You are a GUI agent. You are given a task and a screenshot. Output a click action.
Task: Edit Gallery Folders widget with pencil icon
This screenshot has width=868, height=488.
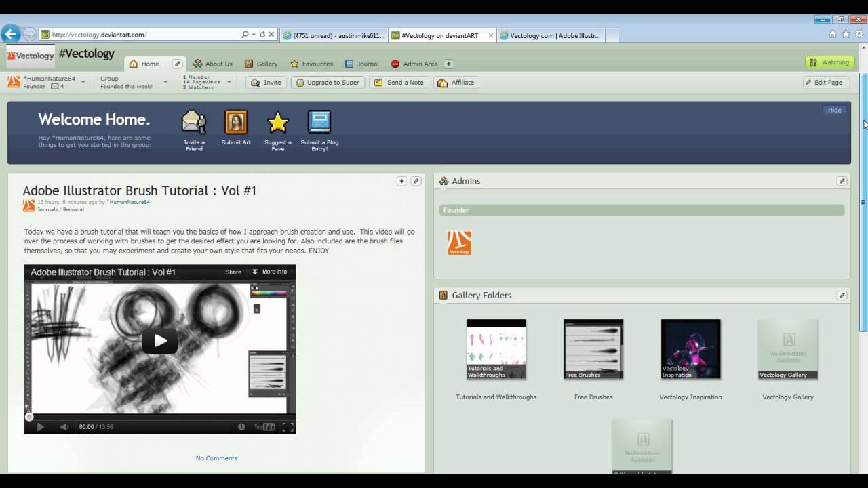coord(842,296)
